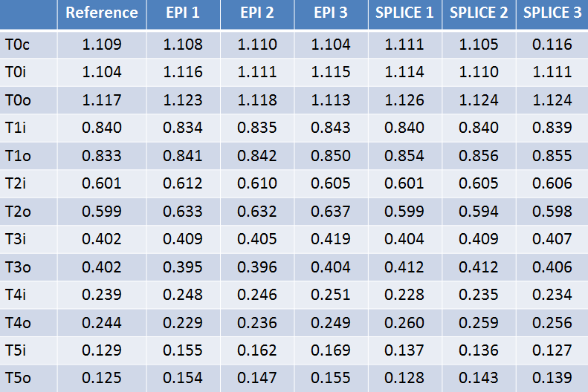Select the EPI 1 column header
This screenshot has width=588, height=392.
[183, 13]
